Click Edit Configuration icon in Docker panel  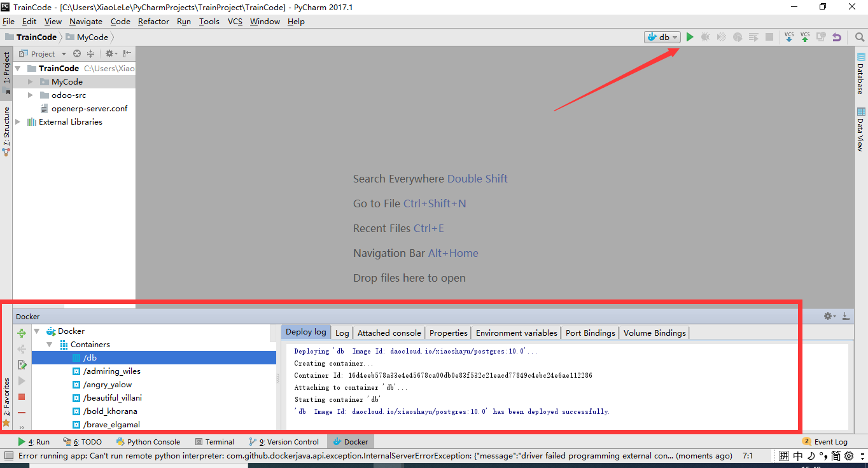click(x=22, y=365)
